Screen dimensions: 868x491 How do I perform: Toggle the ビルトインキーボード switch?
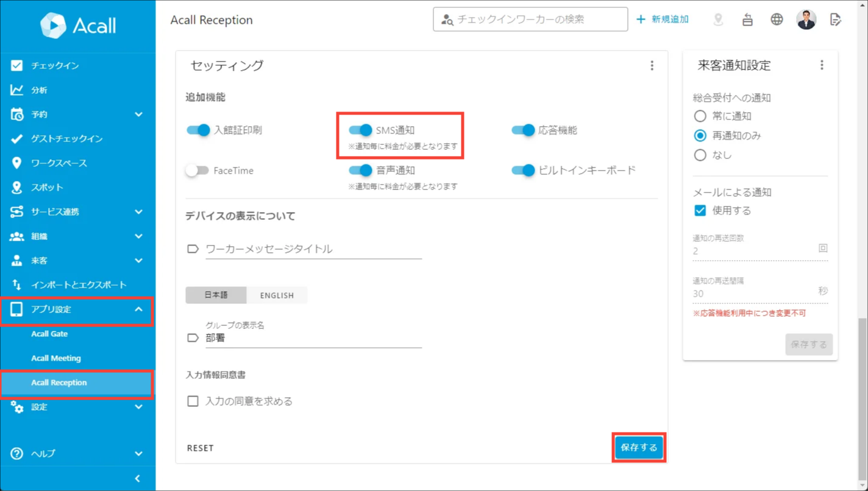[523, 170]
